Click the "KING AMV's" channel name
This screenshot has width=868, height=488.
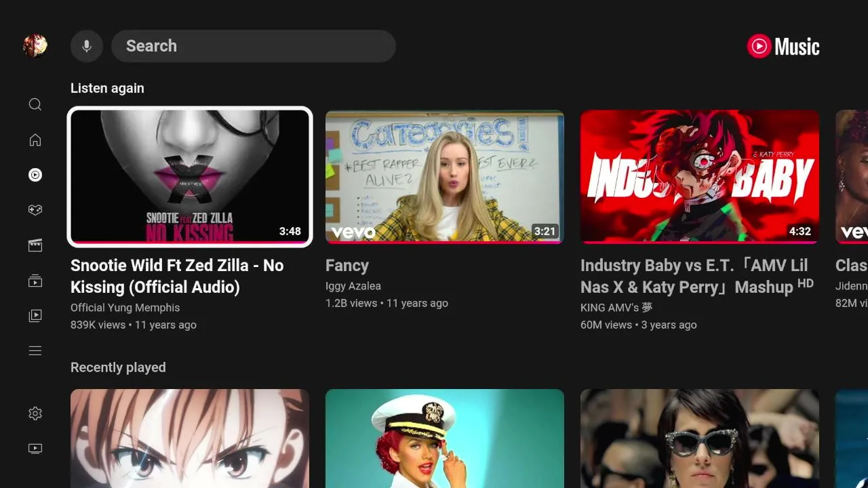tap(616, 308)
